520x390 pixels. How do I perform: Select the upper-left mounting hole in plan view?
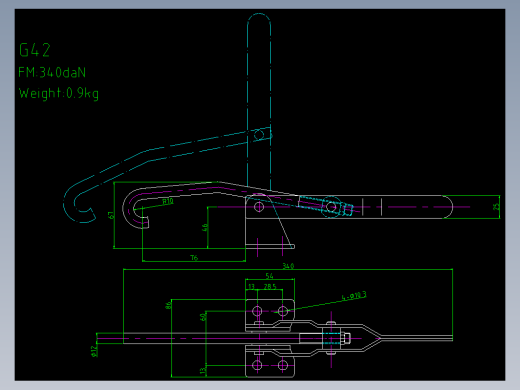[257, 311]
